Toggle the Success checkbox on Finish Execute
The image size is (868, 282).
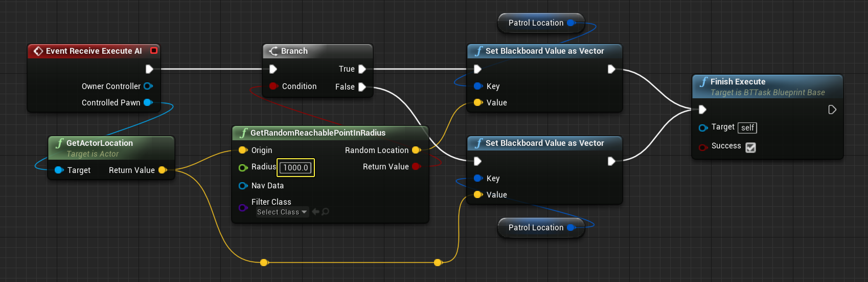click(750, 147)
